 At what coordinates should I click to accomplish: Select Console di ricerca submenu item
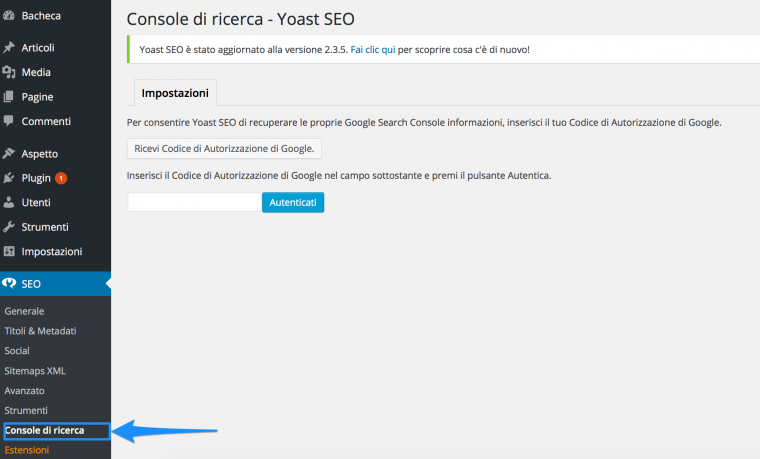45,430
